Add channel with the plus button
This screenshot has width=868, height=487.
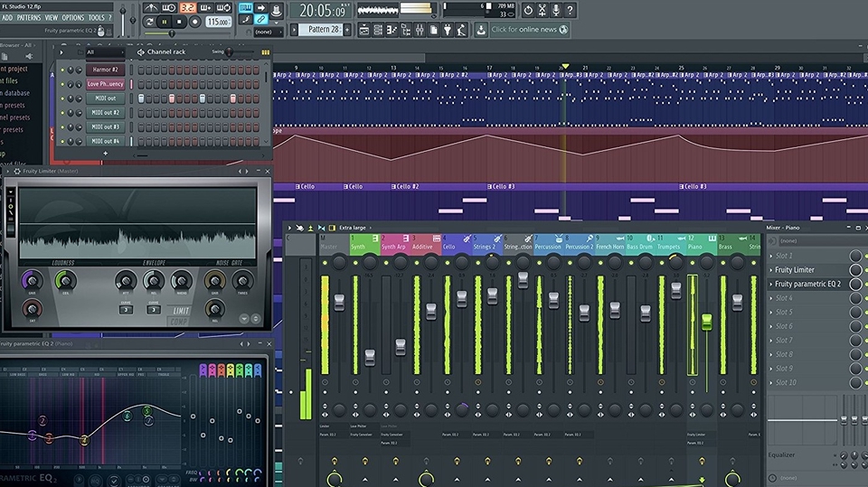pyautogui.click(x=105, y=154)
